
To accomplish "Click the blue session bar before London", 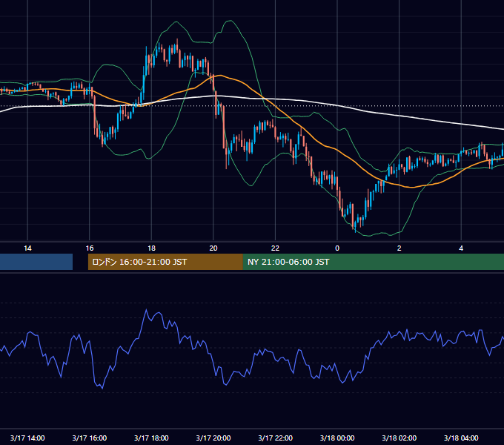I will (x=36, y=262).
